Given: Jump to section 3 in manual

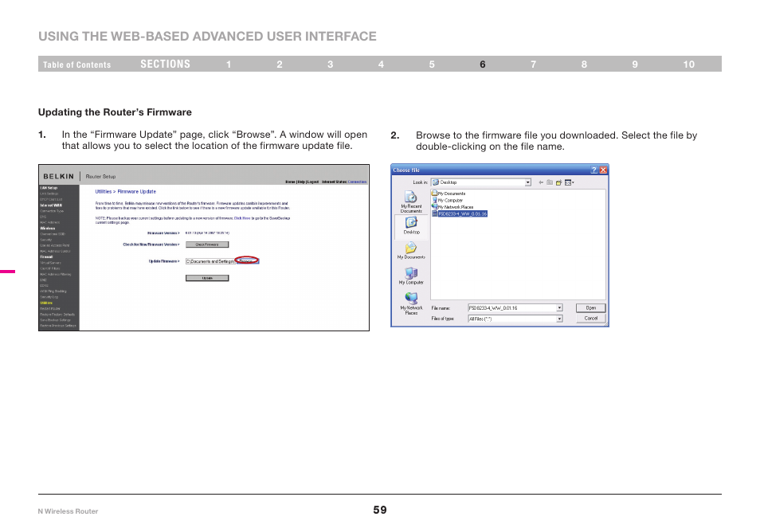Looking at the screenshot, I should 330,65.
